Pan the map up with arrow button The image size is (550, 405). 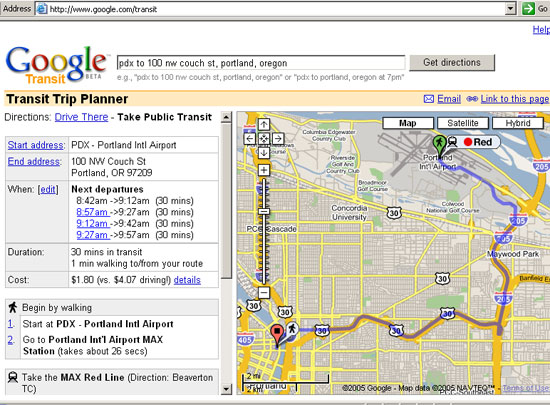(264, 124)
